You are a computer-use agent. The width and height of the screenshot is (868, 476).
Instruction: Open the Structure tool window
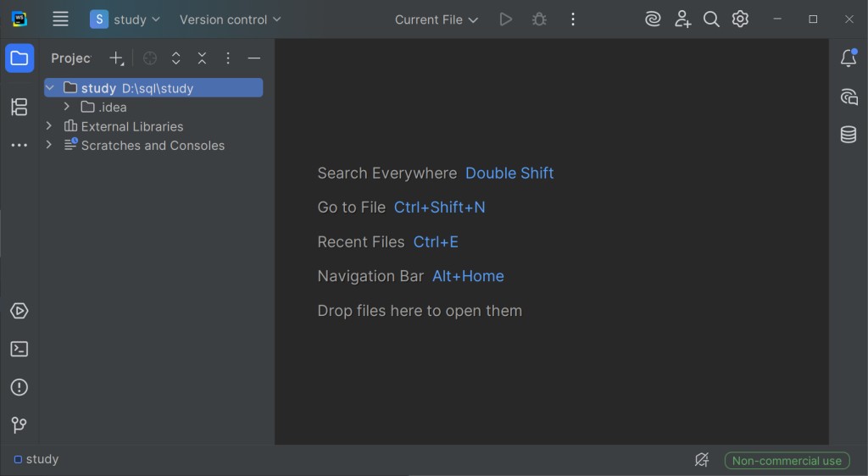[x=19, y=107]
